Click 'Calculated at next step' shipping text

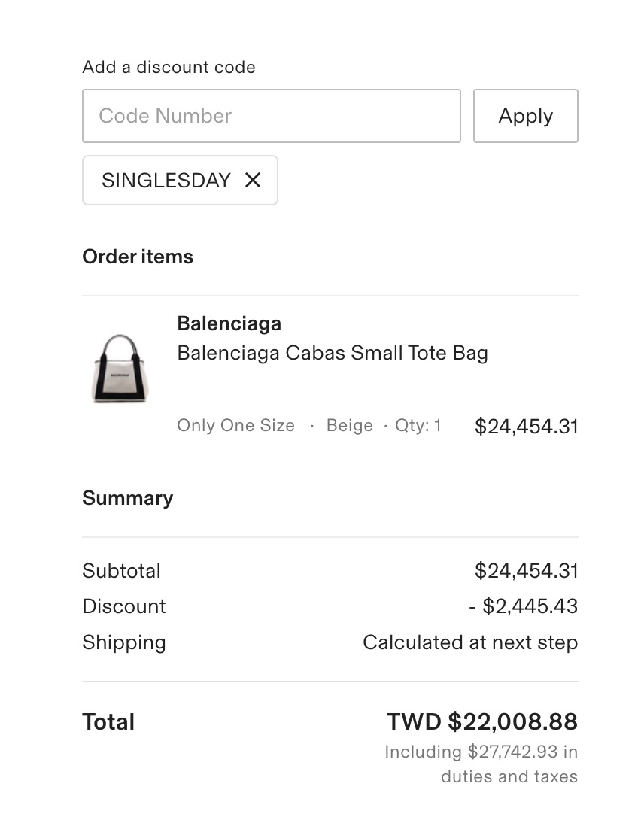469,642
